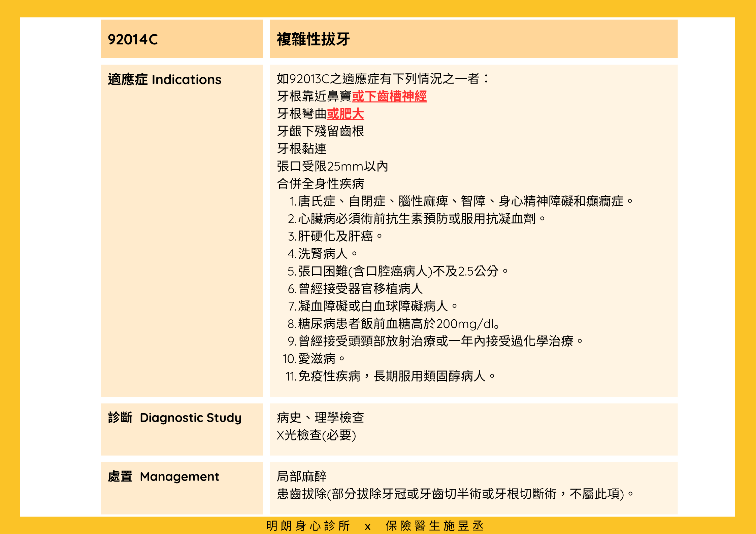Click the red underlined 或肥大
756x534 pixels.
(345, 114)
